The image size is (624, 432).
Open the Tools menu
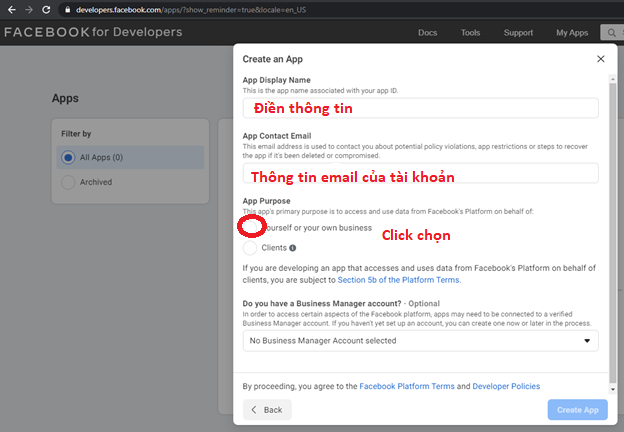click(470, 33)
